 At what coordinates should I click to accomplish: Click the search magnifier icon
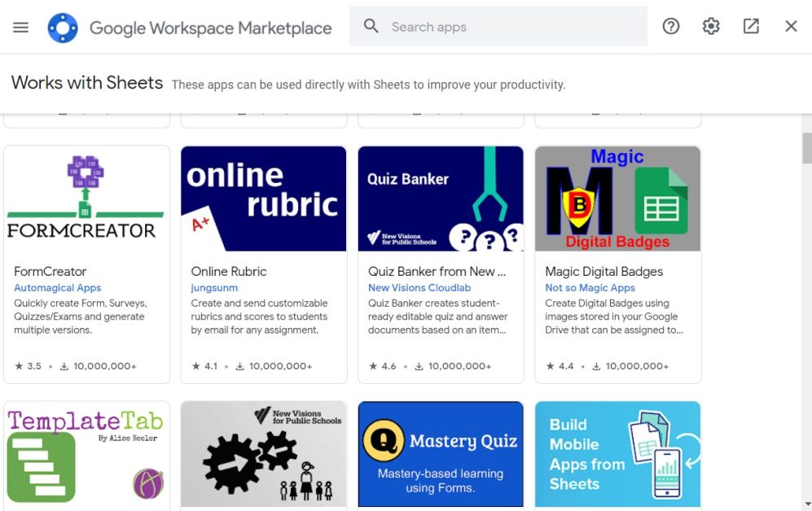(x=371, y=27)
